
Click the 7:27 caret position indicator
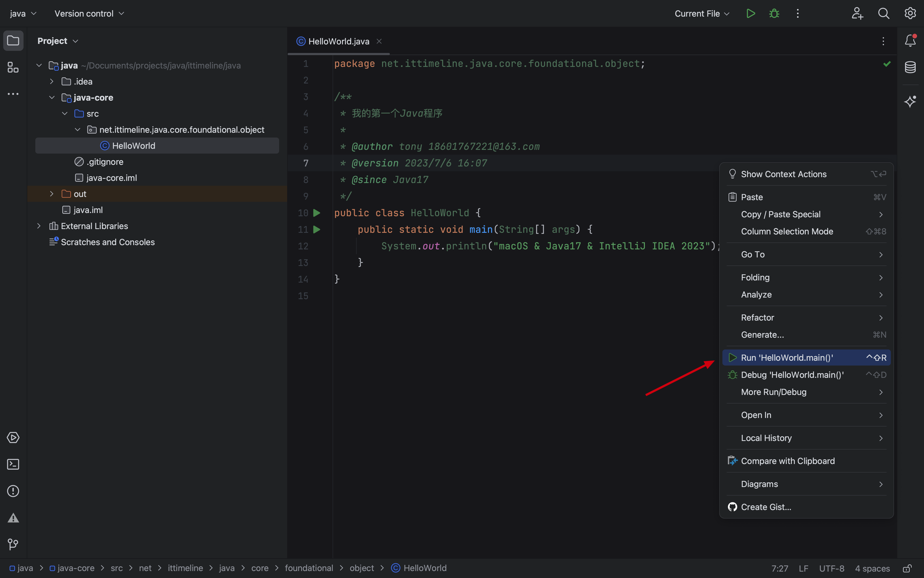(x=780, y=568)
